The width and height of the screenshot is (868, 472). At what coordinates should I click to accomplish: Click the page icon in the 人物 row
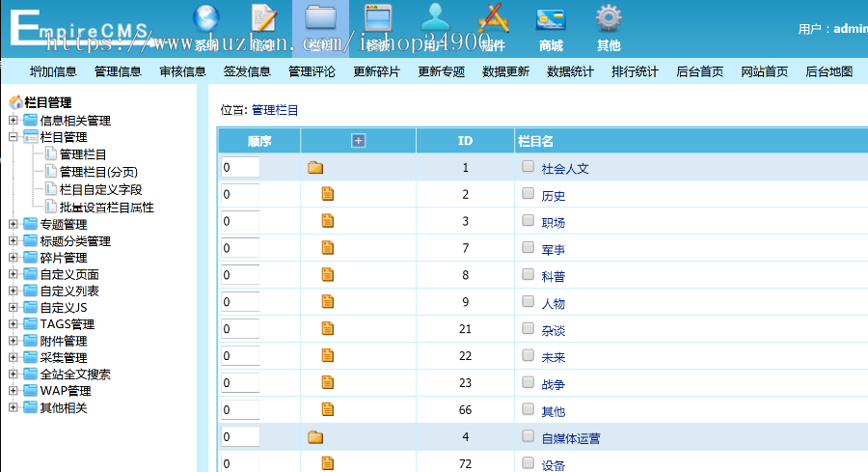(328, 302)
